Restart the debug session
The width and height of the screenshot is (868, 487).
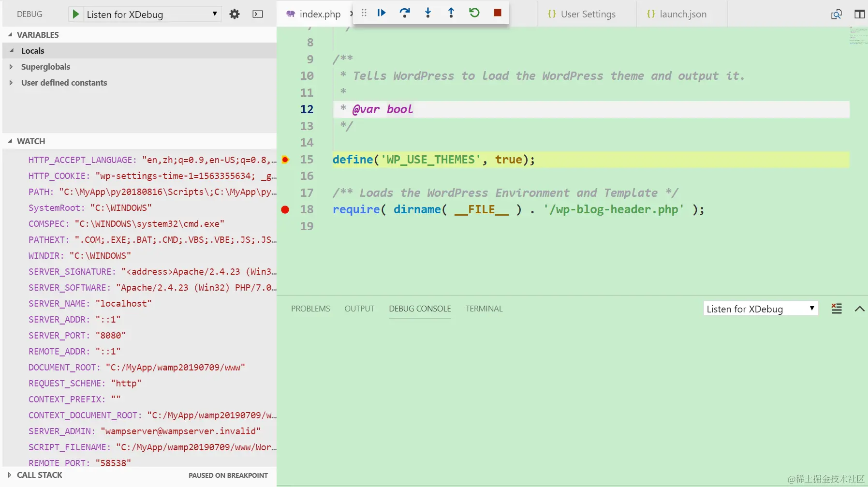(474, 13)
